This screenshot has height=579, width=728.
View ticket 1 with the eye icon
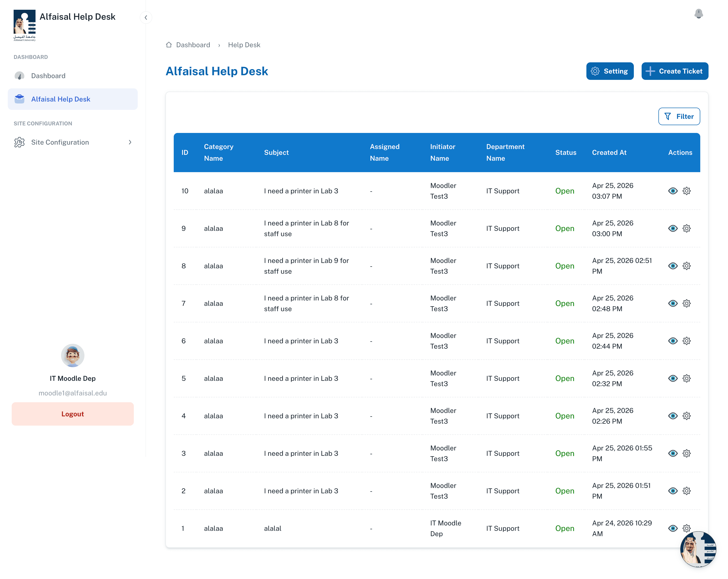pos(673,528)
